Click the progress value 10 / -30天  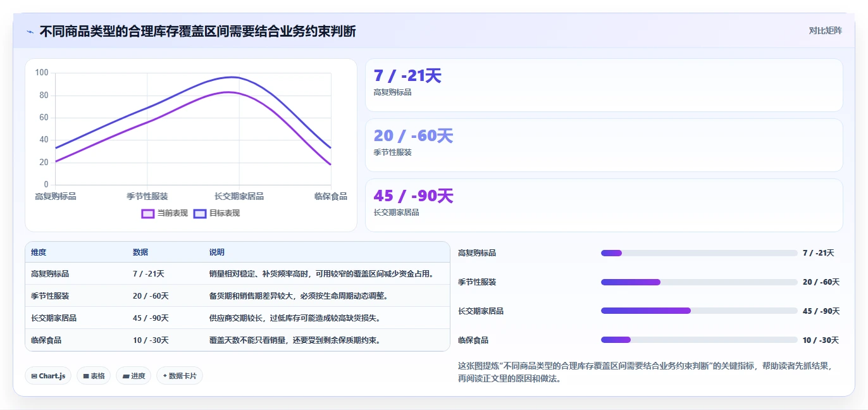pos(821,340)
